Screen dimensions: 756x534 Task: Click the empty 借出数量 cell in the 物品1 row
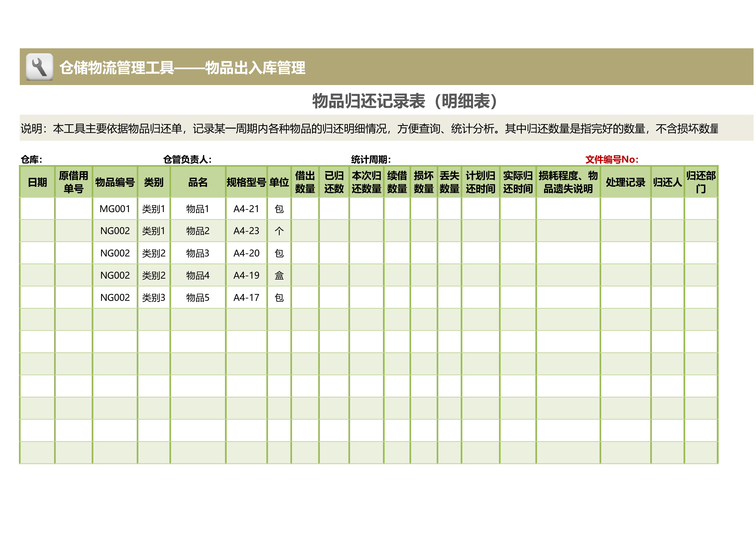coord(305,209)
